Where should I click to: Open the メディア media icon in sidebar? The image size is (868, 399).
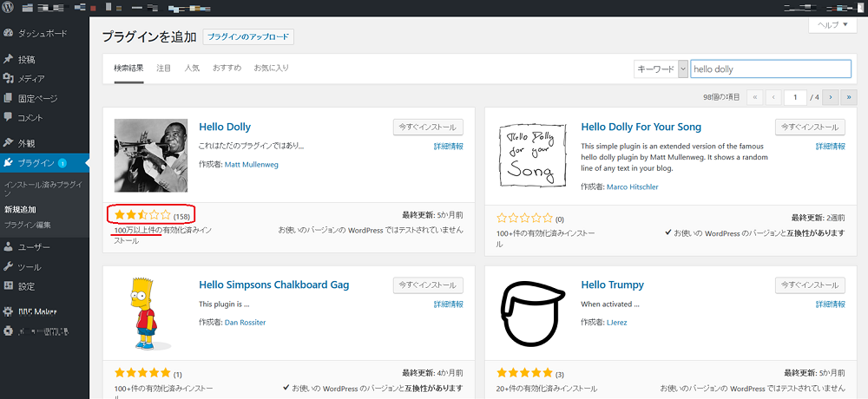tap(9, 79)
